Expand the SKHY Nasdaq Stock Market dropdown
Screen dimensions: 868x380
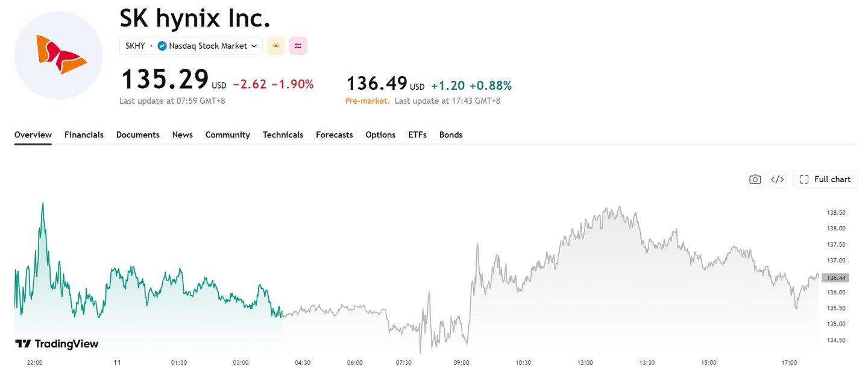191,46
